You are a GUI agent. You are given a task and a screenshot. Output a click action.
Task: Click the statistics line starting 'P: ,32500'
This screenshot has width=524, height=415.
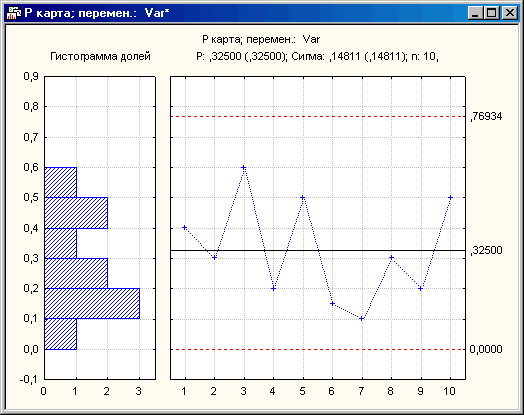coord(317,56)
